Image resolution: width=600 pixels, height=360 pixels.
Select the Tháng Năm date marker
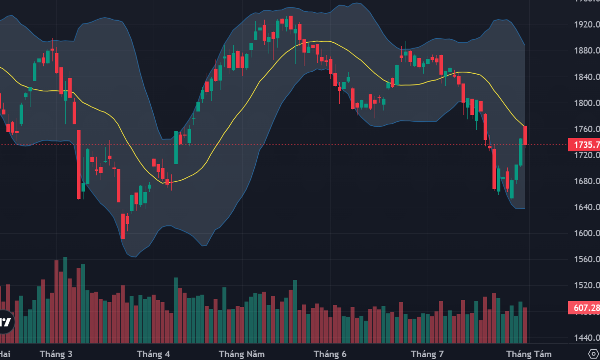pyautogui.click(x=241, y=354)
